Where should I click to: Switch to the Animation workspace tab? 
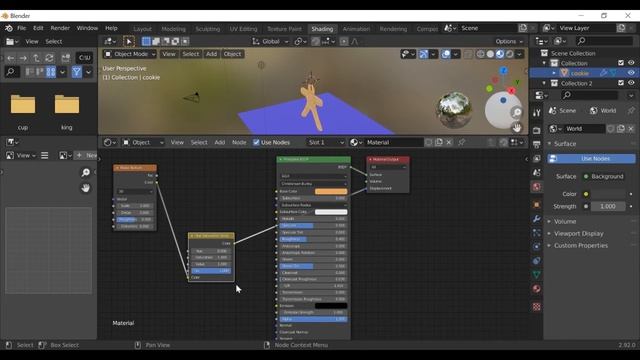356,29
